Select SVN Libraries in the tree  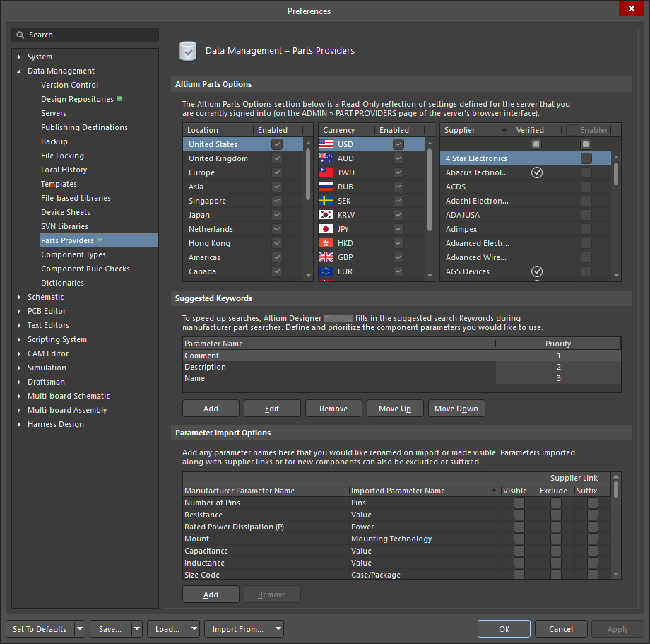[65, 226]
